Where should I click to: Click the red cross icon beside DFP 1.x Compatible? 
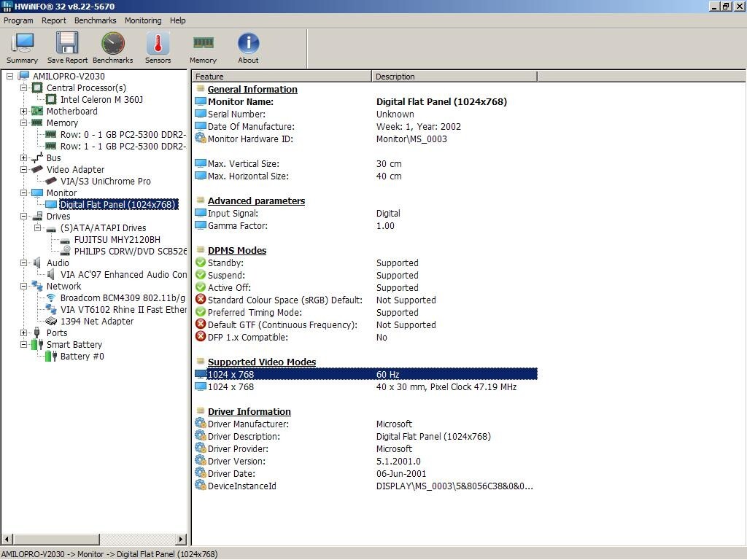click(201, 337)
